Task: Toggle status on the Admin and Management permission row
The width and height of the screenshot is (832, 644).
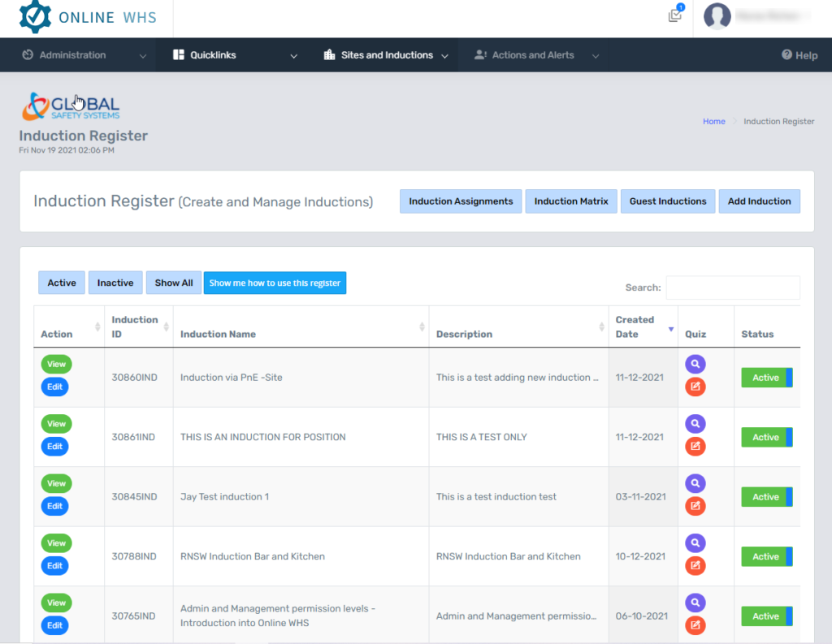Action: (x=766, y=616)
